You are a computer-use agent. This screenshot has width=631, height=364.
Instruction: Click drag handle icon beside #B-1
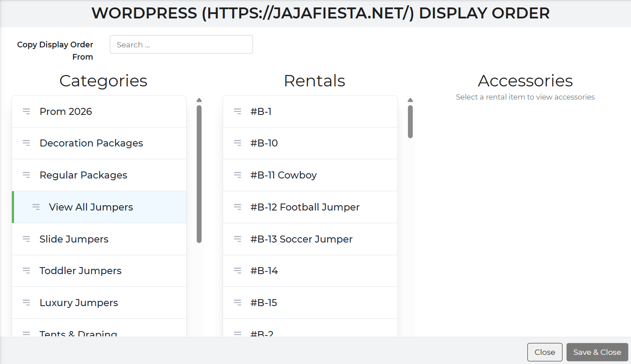pyautogui.click(x=238, y=111)
